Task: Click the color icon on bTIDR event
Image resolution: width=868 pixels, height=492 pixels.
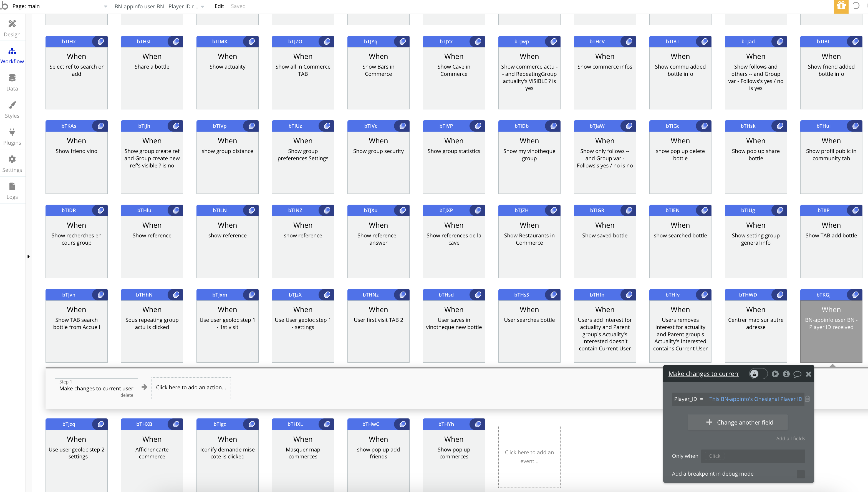Action: [x=101, y=210]
